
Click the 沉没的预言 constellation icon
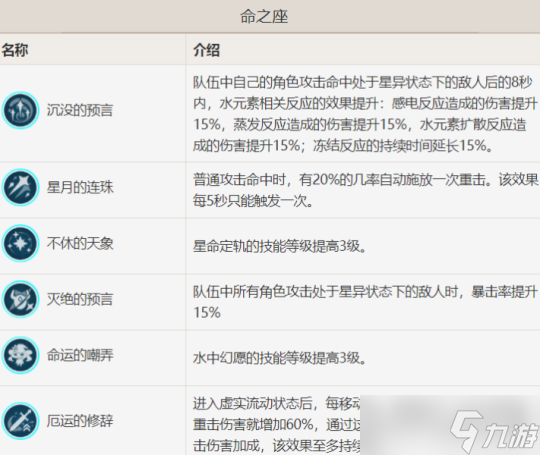20,110
